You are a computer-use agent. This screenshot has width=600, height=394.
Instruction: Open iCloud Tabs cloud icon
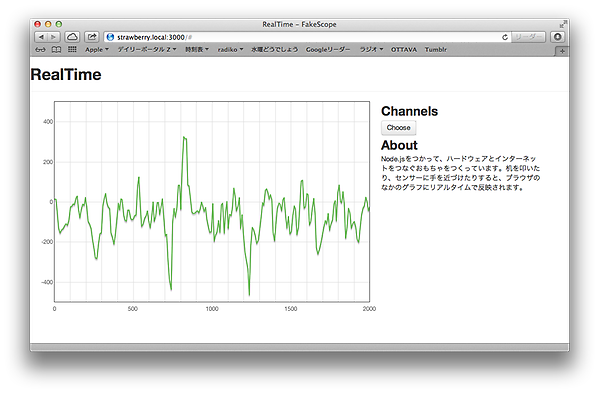pos(72,37)
